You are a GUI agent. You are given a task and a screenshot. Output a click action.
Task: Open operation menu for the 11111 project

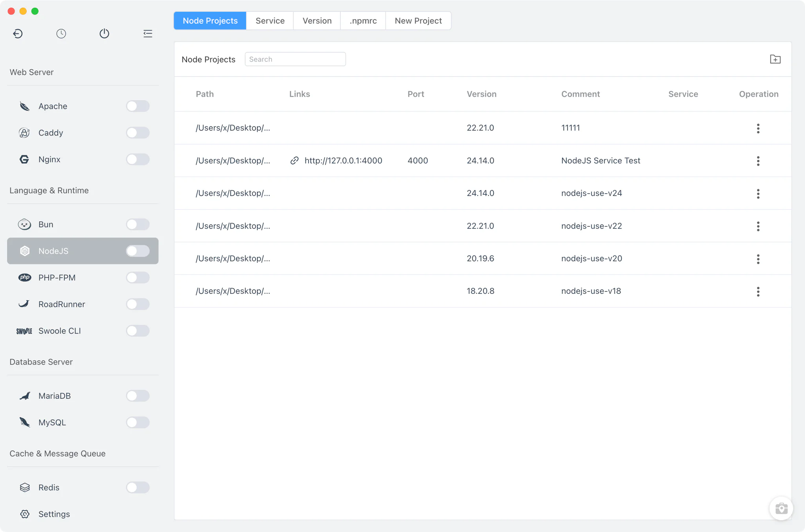click(x=758, y=128)
